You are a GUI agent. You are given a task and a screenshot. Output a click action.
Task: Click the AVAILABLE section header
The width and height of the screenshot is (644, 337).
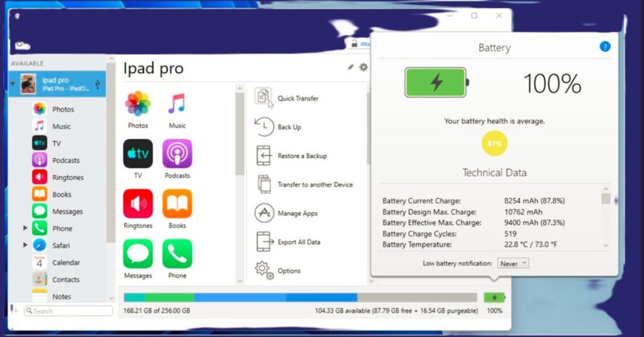27,64
